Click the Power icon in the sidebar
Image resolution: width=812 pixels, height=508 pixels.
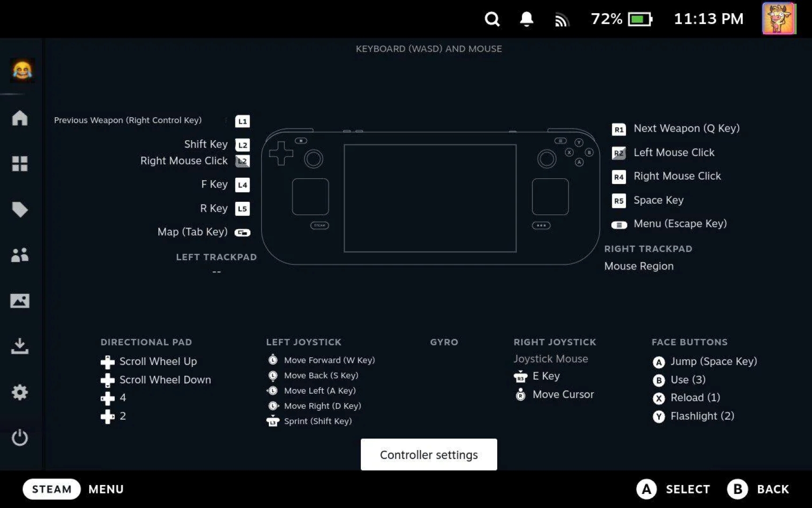click(20, 437)
